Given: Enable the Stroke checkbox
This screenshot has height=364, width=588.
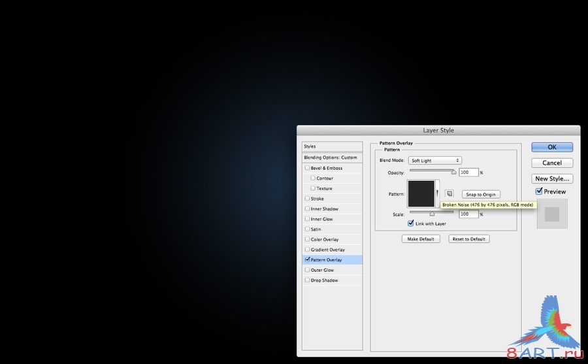Looking at the screenshot, I should (308, 199).
